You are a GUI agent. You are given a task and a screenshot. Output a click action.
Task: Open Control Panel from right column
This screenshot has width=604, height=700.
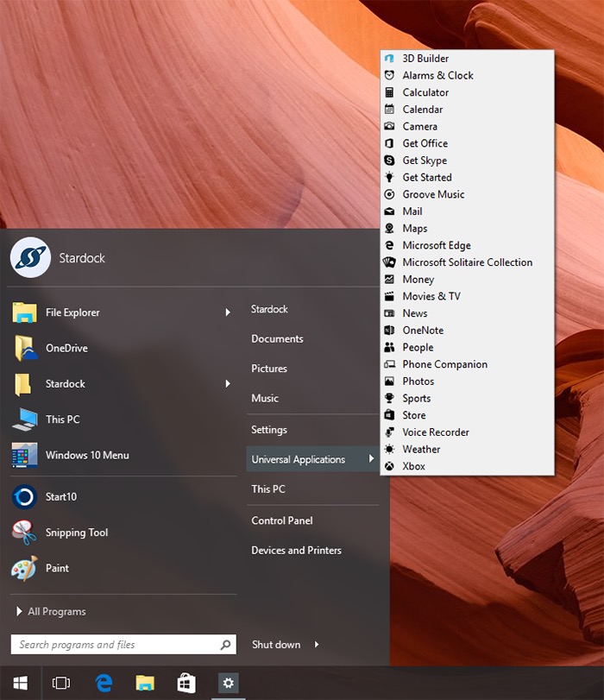(x=282, y=520)
